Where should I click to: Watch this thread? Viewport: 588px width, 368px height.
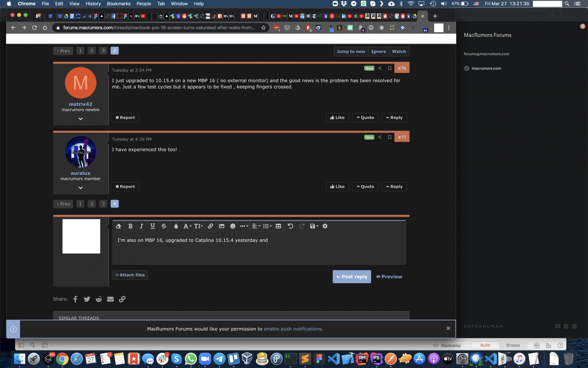click(399, 52)
